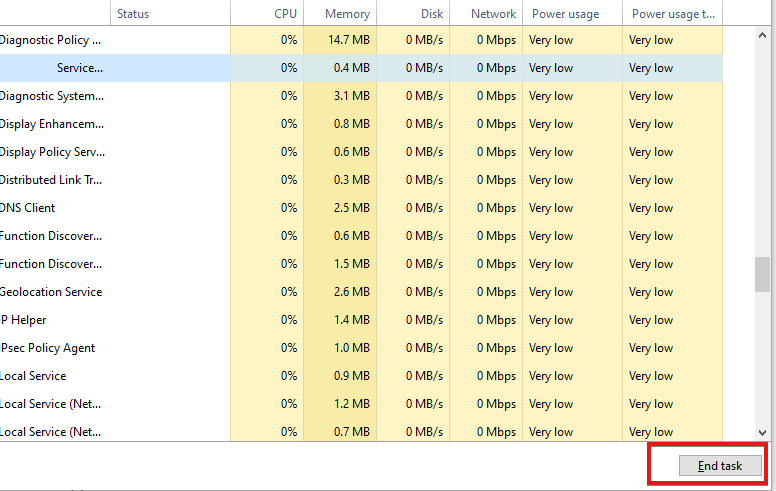Sort by Memory column header
The height and width of the screenshot is (491, 776).
click(347, 14)
